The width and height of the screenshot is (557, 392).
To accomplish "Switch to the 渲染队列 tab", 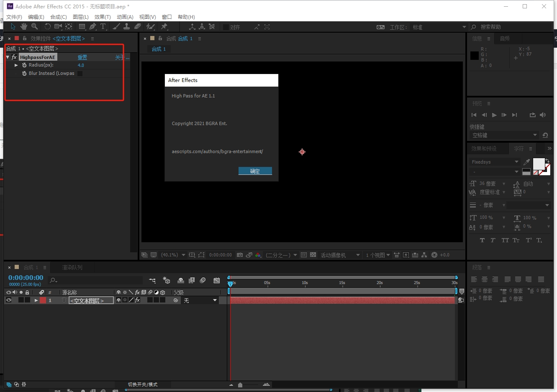I will click(x=72, y=267).
